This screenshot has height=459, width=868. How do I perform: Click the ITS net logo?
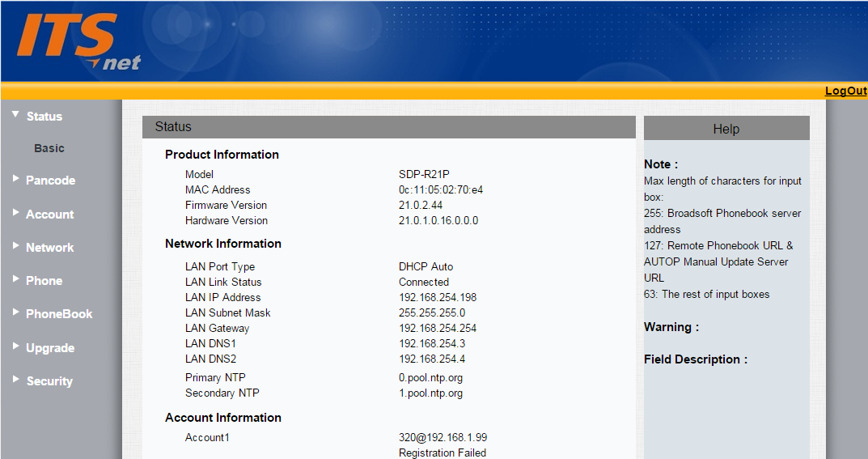(78, 41)
